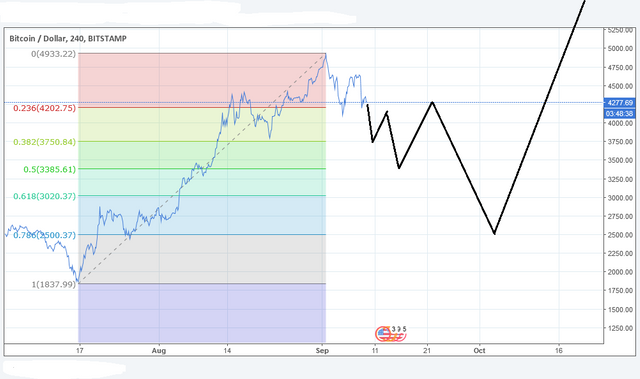
Task: Click the '21' date on the time axis
Action: [x=427, y=350]
